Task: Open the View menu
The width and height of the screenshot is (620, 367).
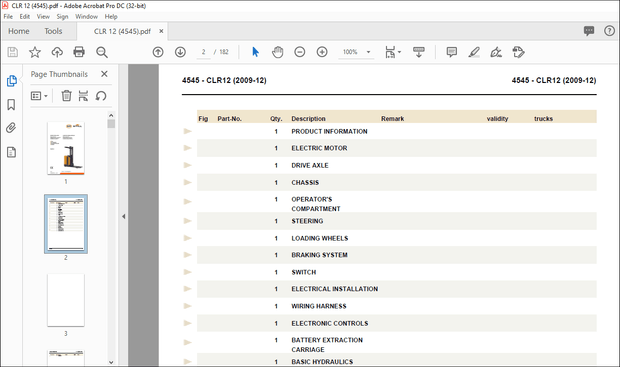Action: click(43, 17)
